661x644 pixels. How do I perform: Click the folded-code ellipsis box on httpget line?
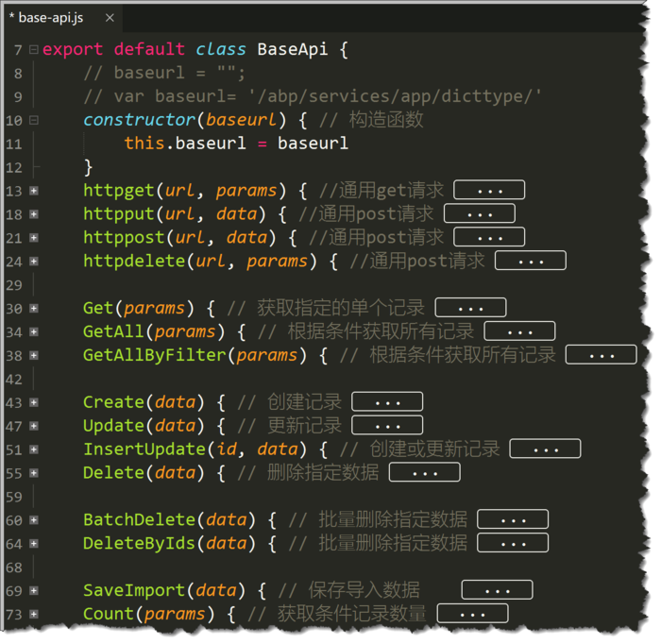[489, 190]
